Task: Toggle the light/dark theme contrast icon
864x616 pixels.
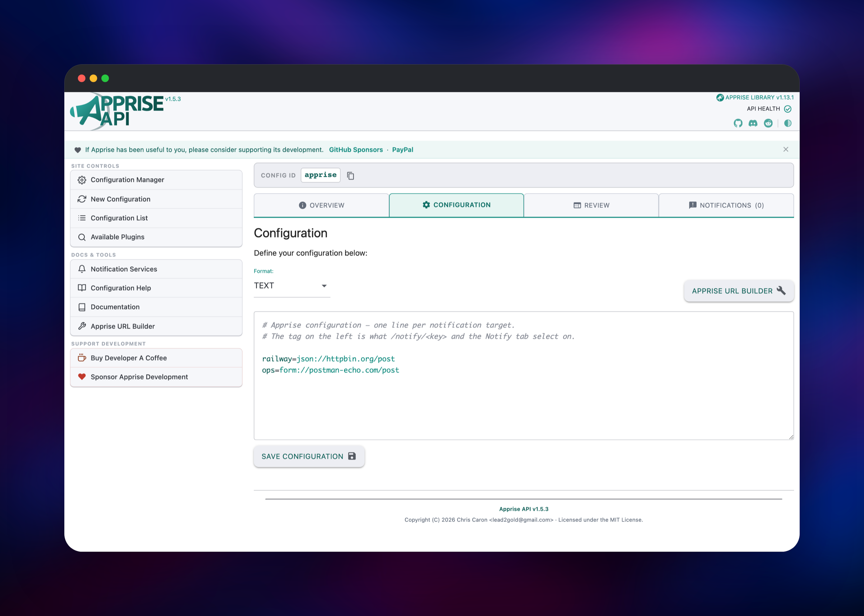Action: click(788, 123)
